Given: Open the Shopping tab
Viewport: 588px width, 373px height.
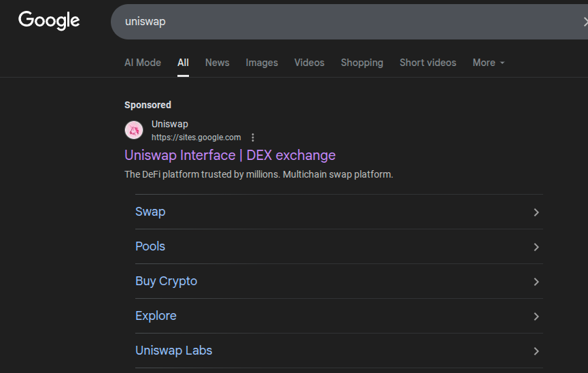Looking at the screenshot, I should click(362, 63).
